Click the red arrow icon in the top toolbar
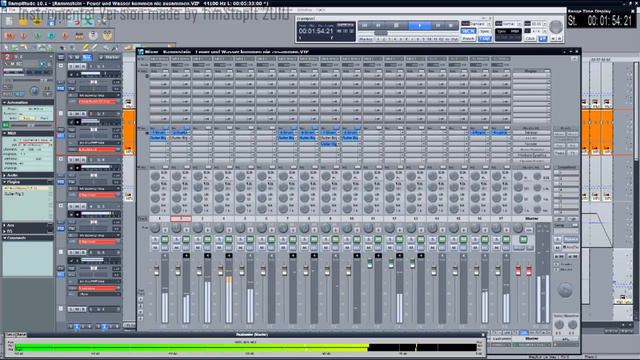The width and height of the screenshot is (640, 360). 76,21
